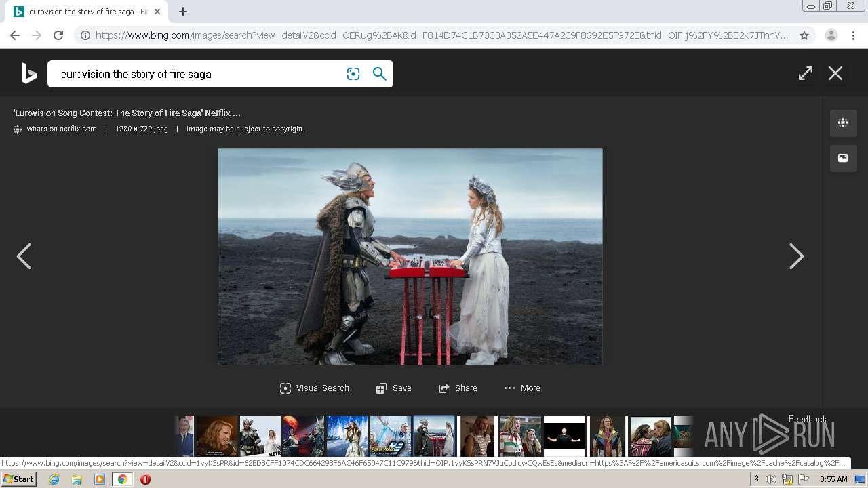Go to next image arrow

click(796, 256)
